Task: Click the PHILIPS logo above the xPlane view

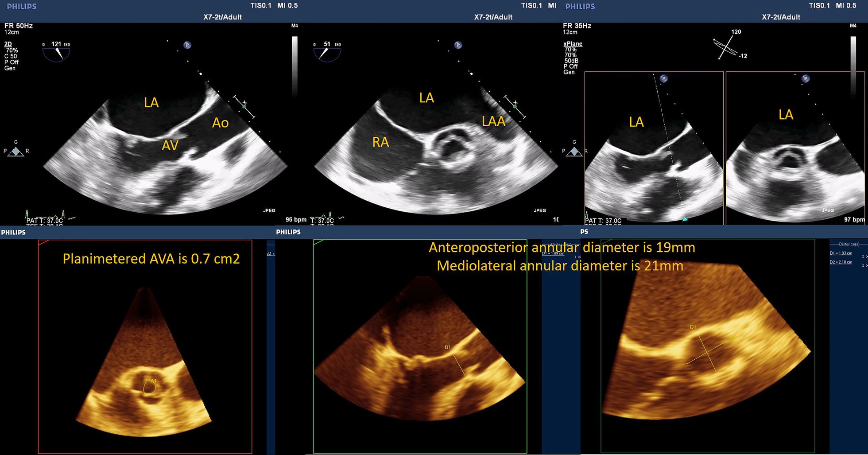Action: point(580,6)
